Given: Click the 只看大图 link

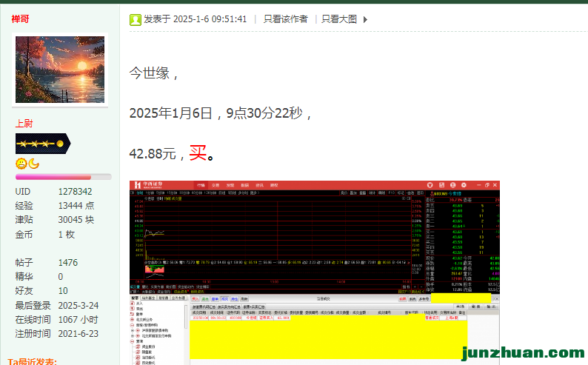Looking at the screenshot, I should click(338, 19).
